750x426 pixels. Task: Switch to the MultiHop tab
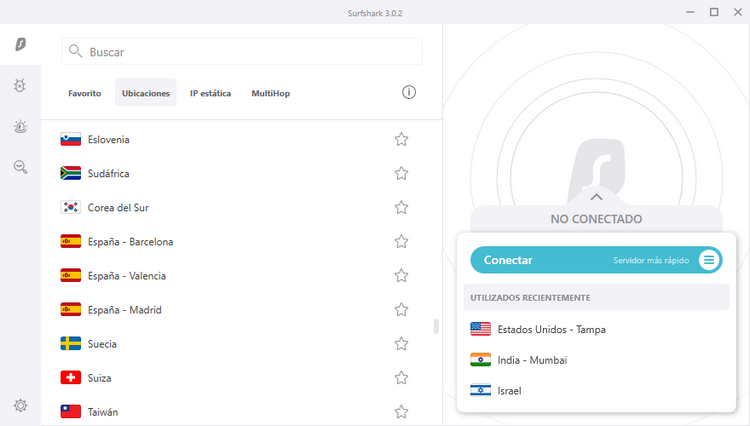click(x=271, y=93)
